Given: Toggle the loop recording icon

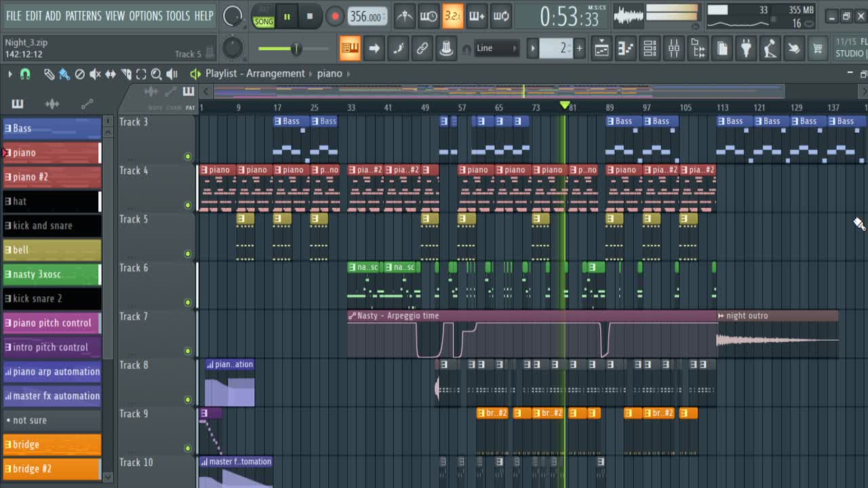Looking at the screenshot, I should tap(501, 16).
